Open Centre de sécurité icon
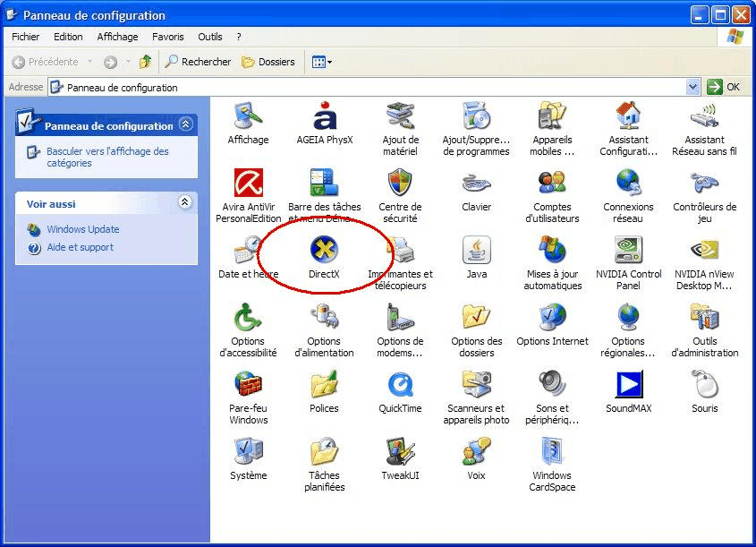The image size is (756, 547). coord(400,183)
